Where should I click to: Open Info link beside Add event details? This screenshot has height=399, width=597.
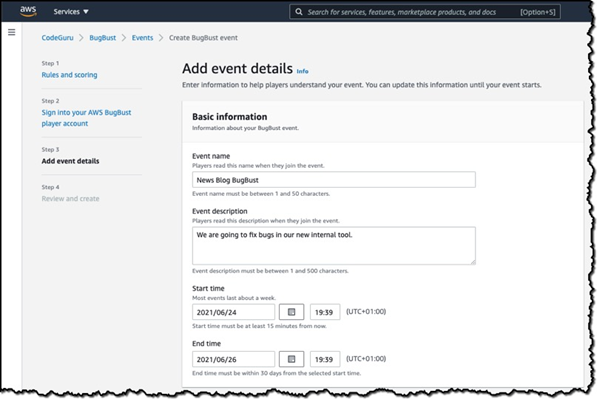tap(302, 71)
